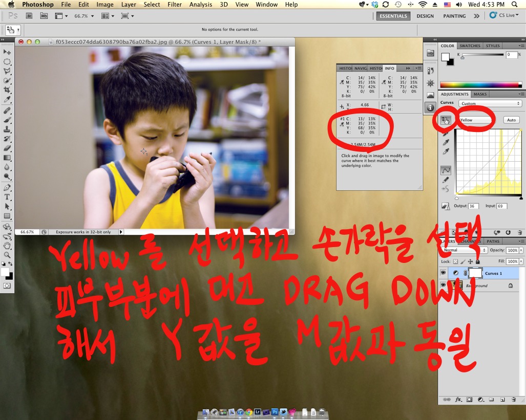Viewport: 526px width, 420px height.
Task: Delete layer using the Layers panel trash icon
Action: [514, 399]
